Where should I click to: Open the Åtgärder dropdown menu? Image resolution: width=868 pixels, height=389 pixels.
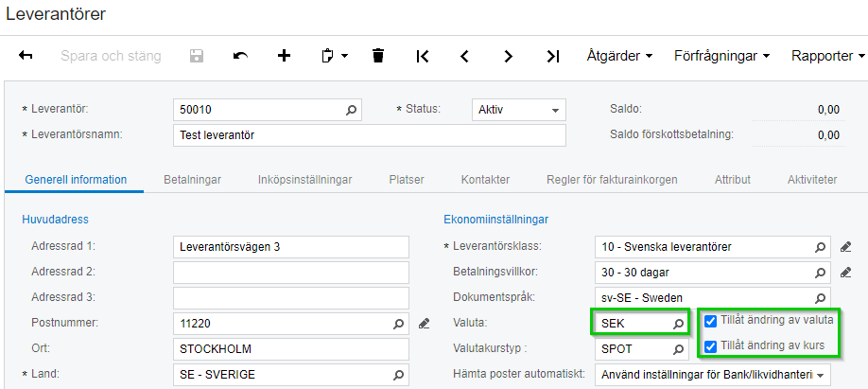[619, 56]
